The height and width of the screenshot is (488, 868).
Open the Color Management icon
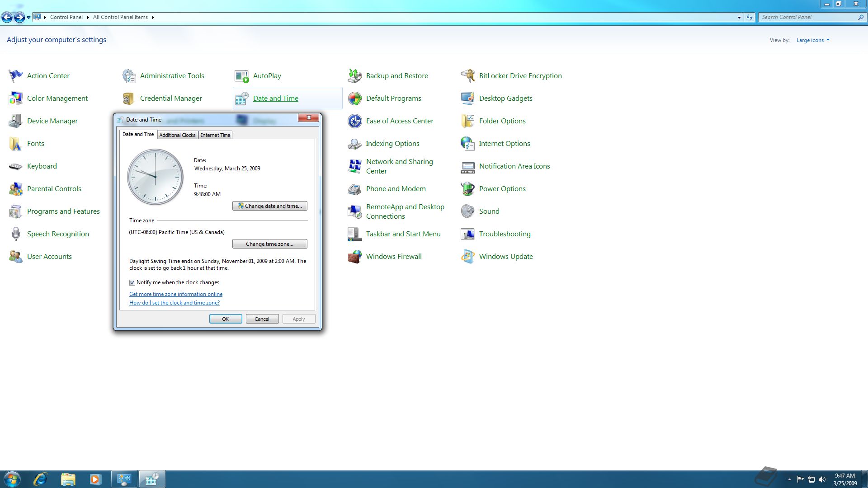pos(15,99)
